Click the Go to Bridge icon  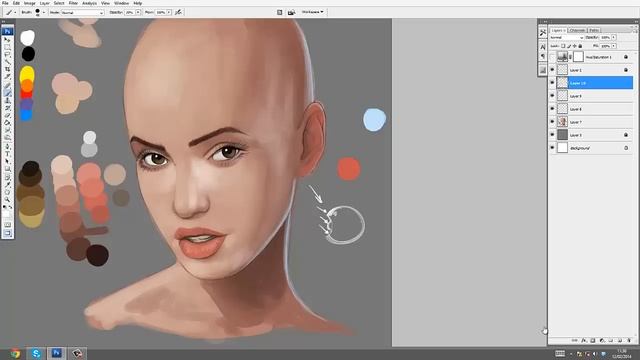(x=291, y=12)
